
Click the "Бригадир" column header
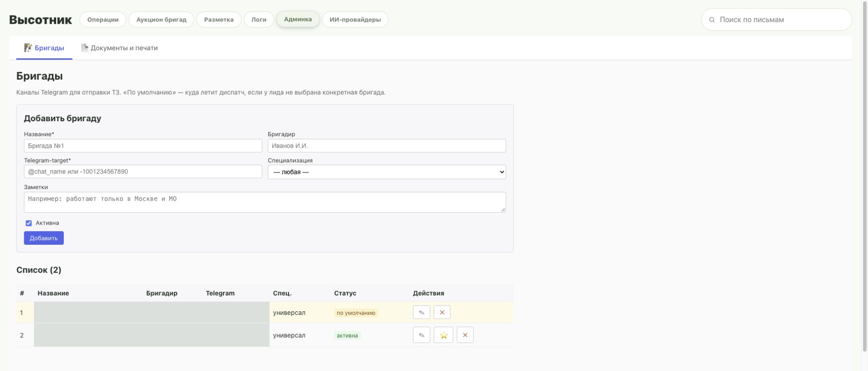click(162, 293)
